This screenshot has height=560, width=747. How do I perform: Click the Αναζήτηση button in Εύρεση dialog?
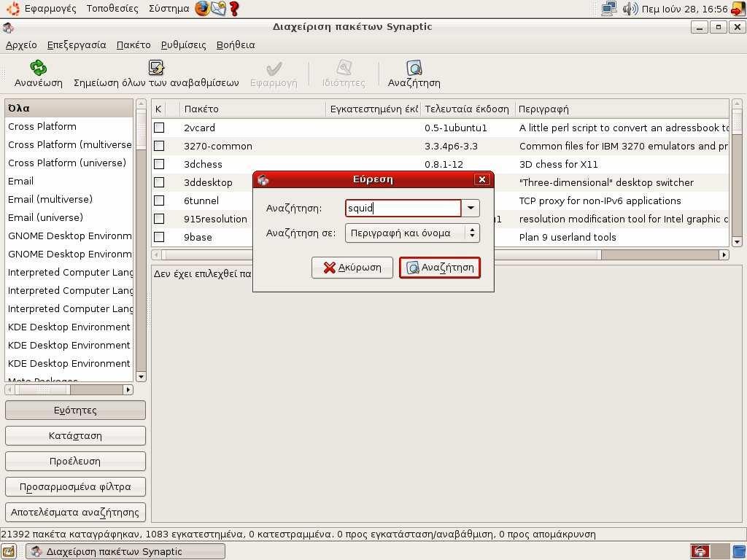(440, 268)
